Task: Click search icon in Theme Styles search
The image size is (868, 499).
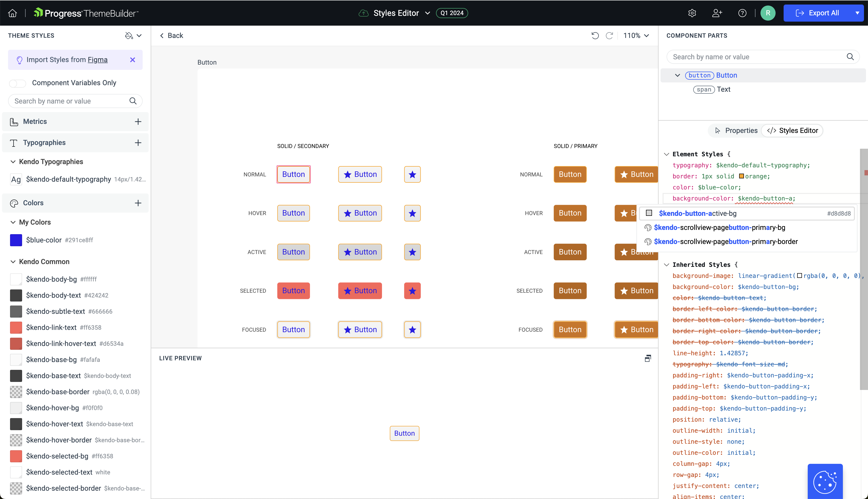Action: pos(133,101)
